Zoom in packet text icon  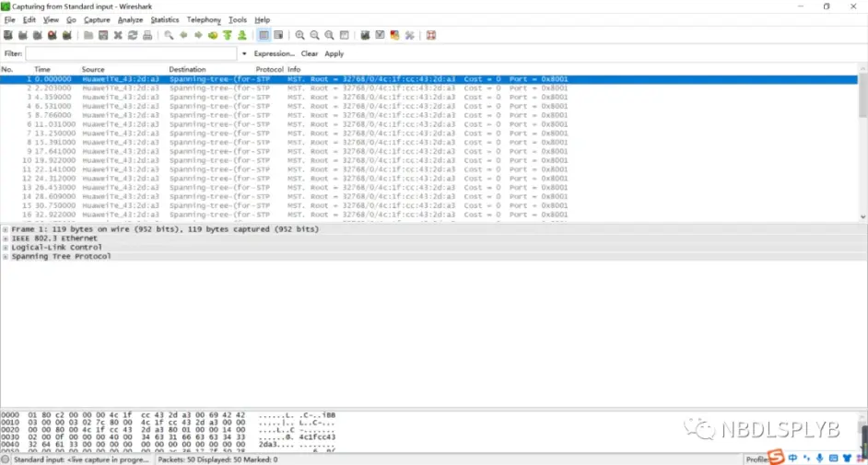pyautogui.click(x=300, y=35)
